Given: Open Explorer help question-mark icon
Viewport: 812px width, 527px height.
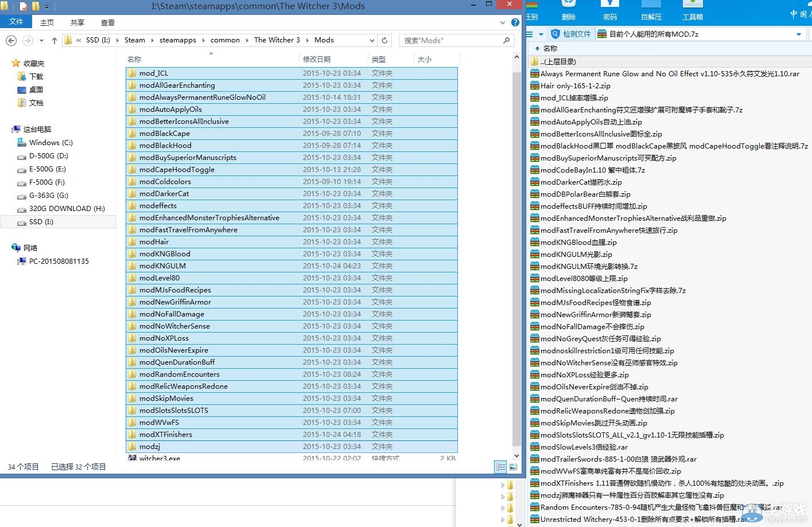Looking at the screenshot, I should (x=515, y=22).
